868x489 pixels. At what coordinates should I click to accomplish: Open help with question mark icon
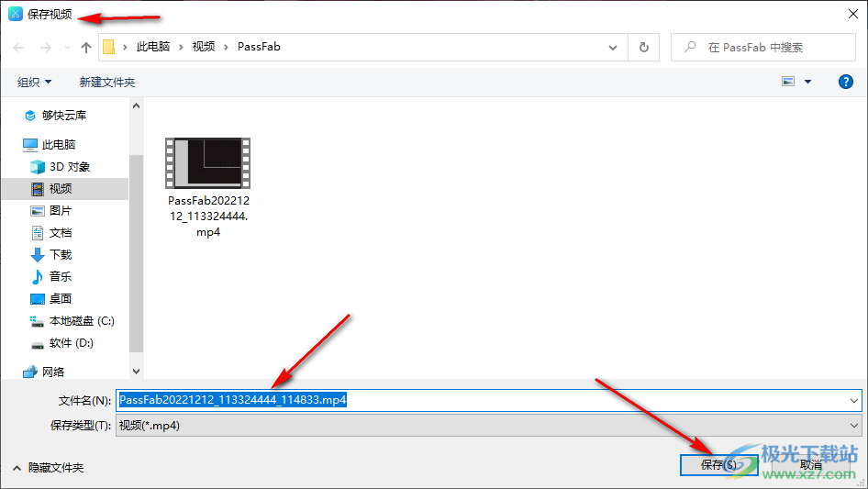pos(845,82)
